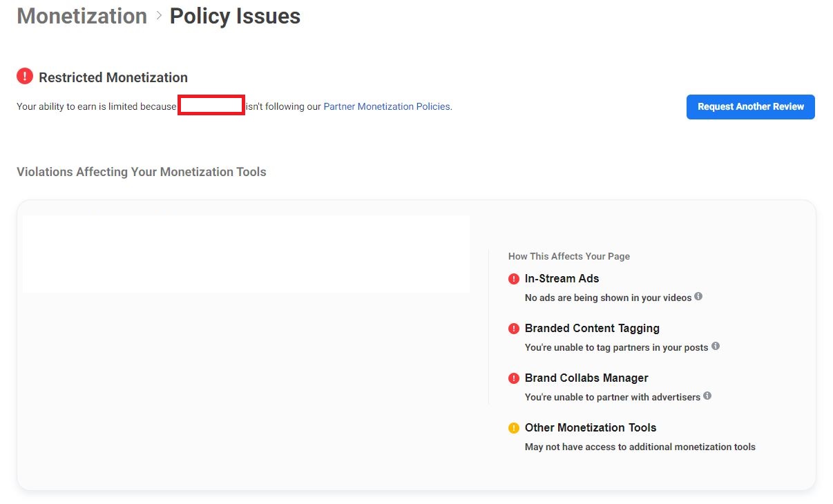Click the Monetization breadcrumb link
The width and height of the screenshot is (833, 504).
tap(82, 16)
